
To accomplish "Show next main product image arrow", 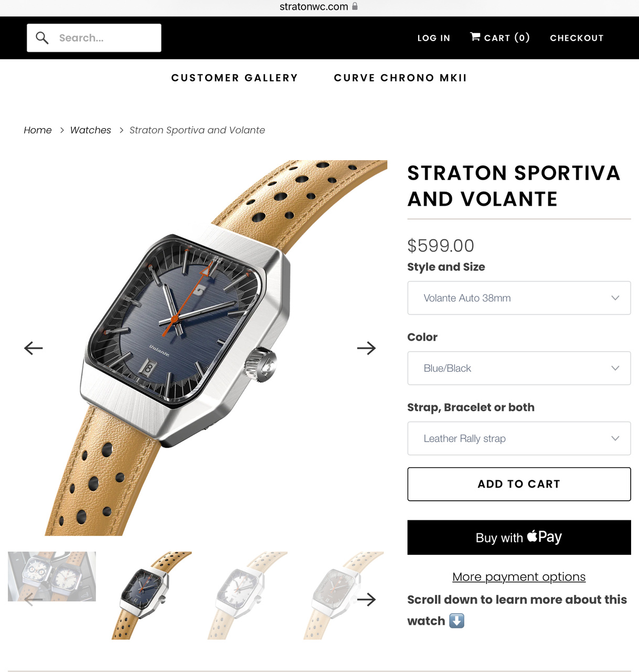I will point(366,348).
